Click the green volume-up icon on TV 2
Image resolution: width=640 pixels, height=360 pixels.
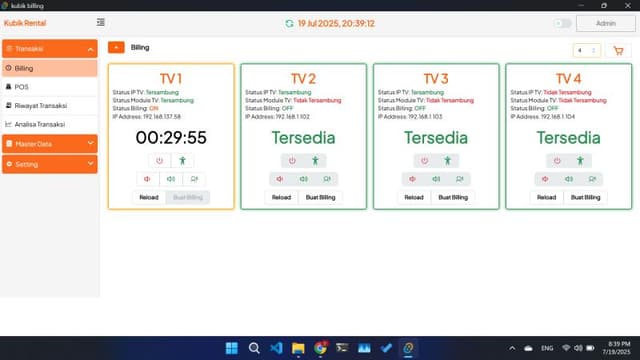(303, 179)
